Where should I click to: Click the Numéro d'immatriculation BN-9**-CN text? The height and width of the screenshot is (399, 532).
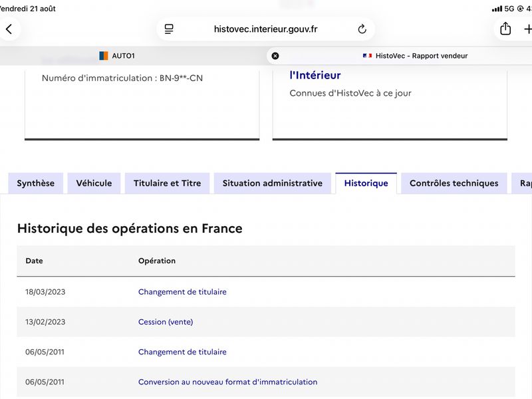pos(122,78)
